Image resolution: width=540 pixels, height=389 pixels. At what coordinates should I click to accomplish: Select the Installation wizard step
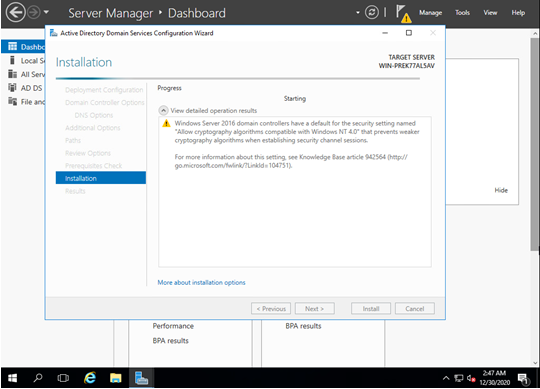click(x=101, y=178)
